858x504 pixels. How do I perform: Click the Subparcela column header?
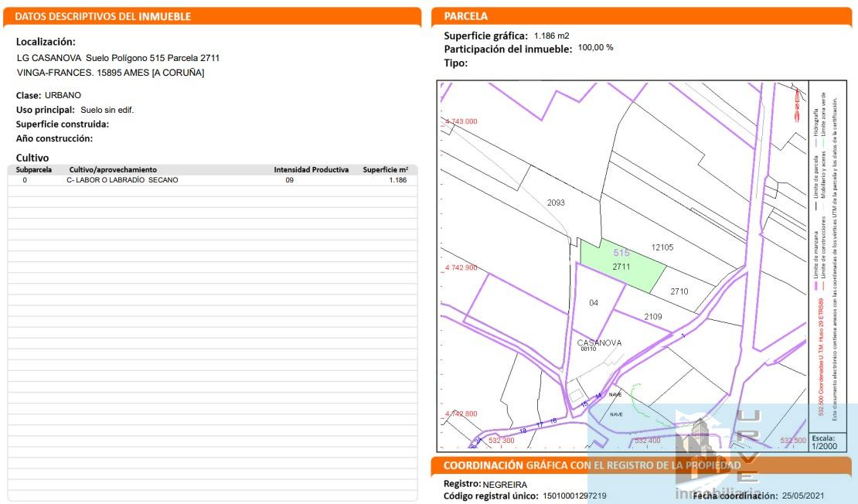[34, 169]
